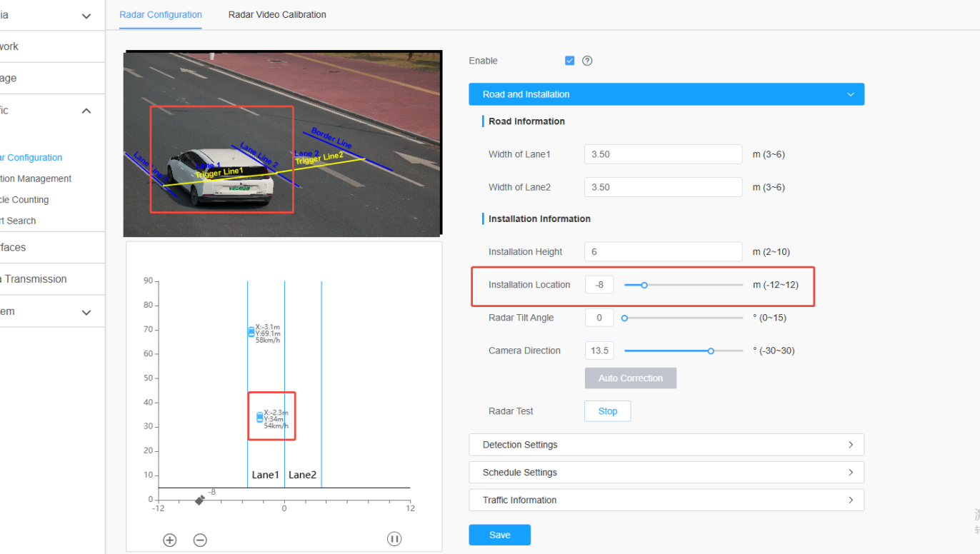Image resolution: width=980 pixels, height=554 pixels.
Task: Open the Data Transmission sidebar menu
Action: coord(52,279)
